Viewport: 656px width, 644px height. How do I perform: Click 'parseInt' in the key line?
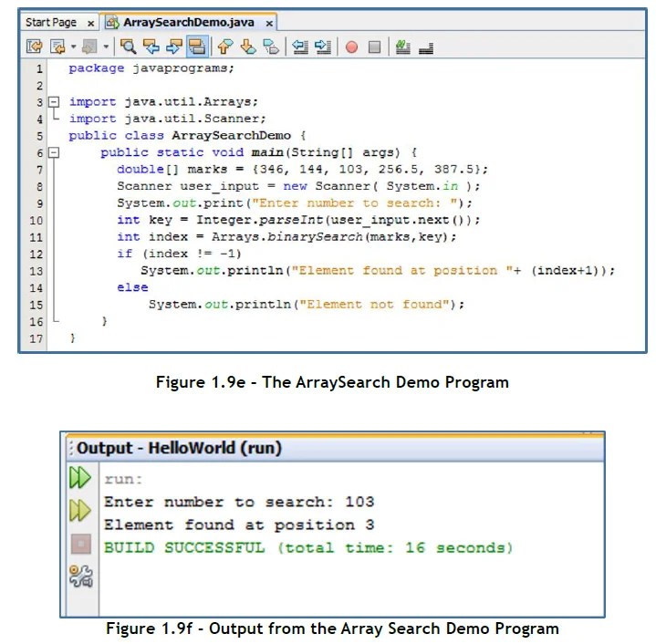pyautogui.click(x=291, y=220)
